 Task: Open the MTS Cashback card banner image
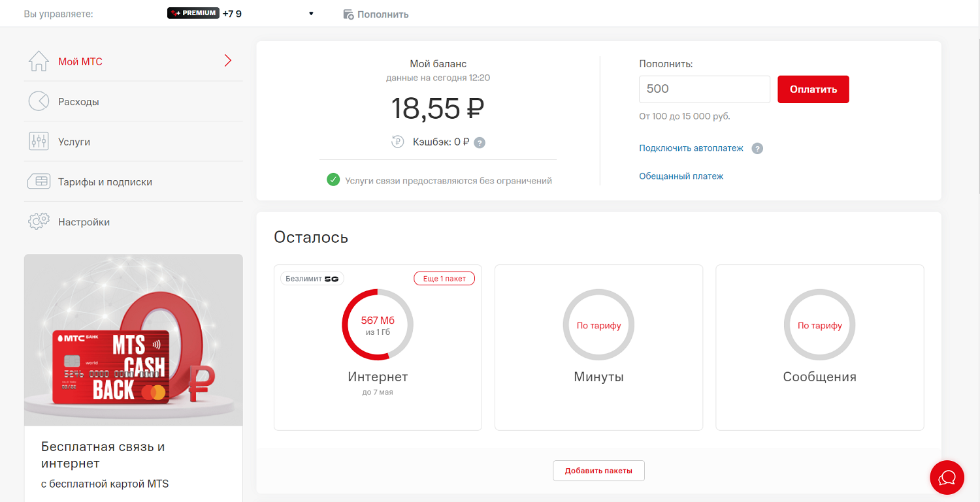[x=133, y=340]
